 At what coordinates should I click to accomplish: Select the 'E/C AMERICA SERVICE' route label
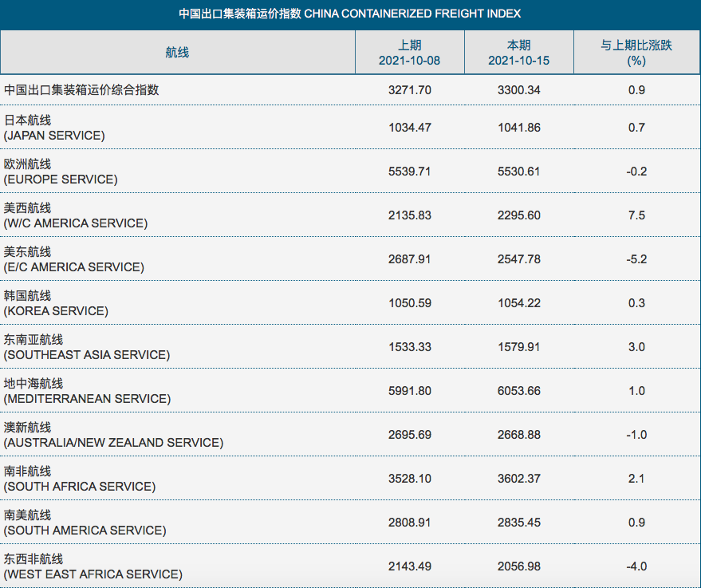73,267
